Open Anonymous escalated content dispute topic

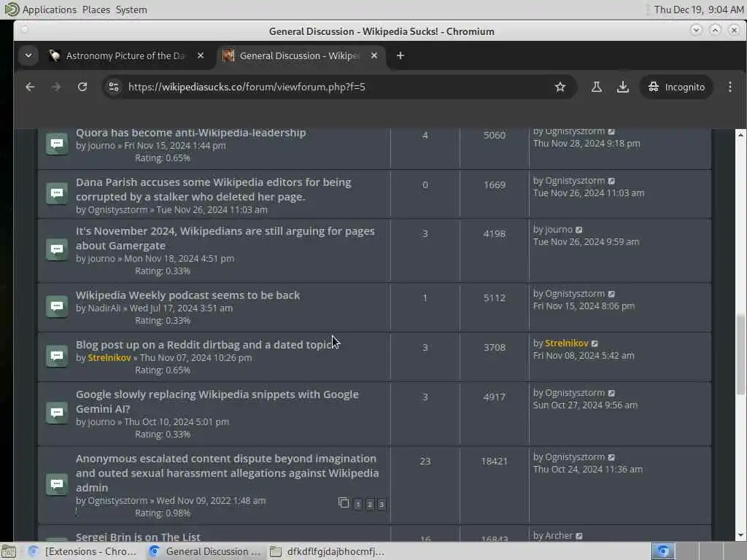228,472
